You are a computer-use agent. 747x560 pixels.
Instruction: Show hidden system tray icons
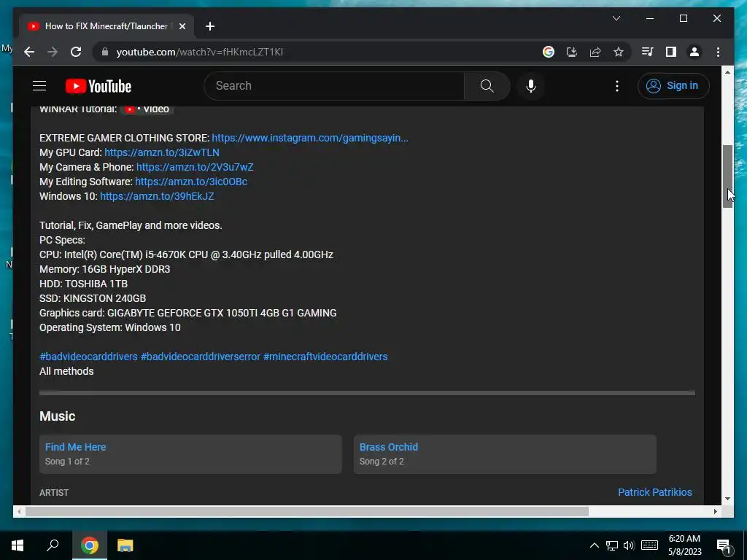(594, 545)
